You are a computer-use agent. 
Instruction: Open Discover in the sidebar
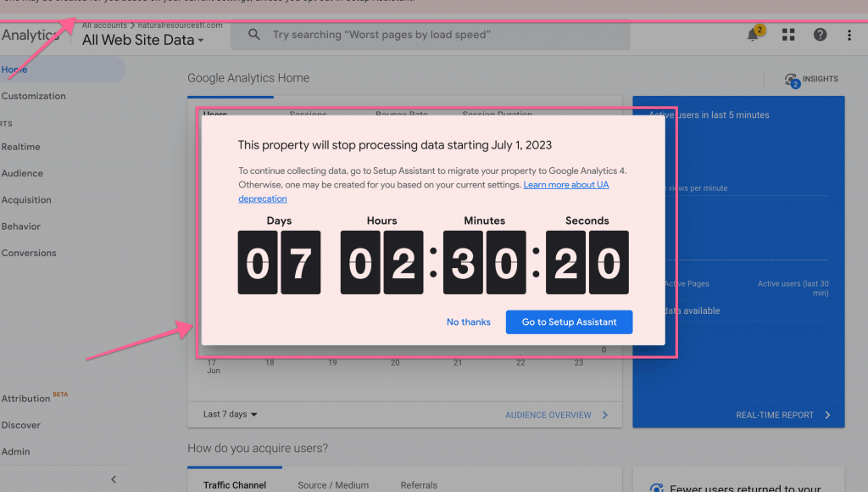20,425
